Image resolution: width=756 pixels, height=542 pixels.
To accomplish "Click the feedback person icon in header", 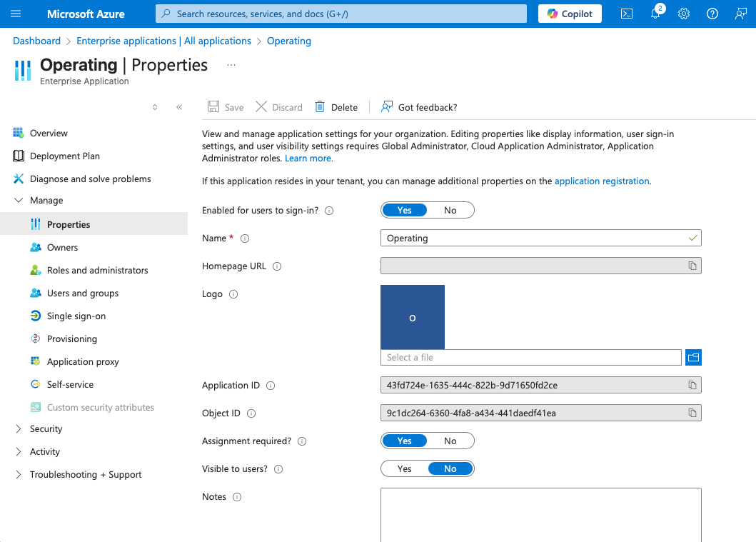I will 740,14.
